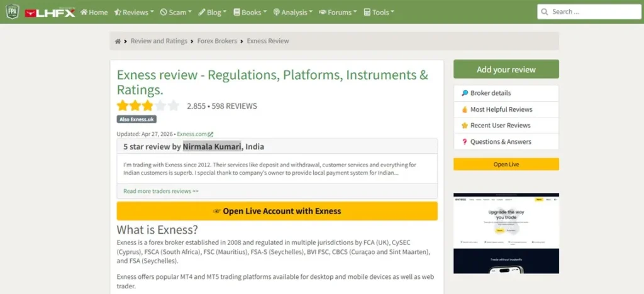Open Broker details sidebar item

pos(506,93)
